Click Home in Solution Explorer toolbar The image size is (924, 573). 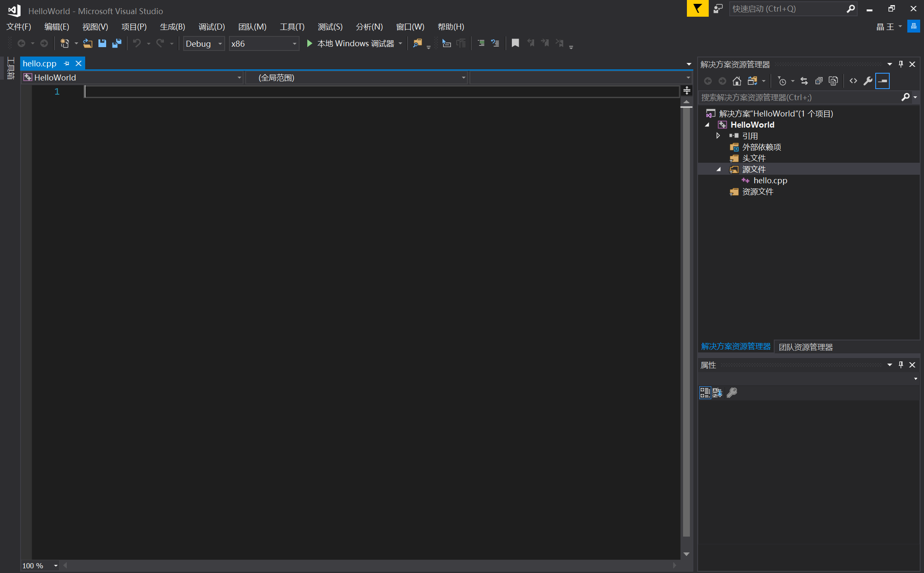[x=737, y=81]
